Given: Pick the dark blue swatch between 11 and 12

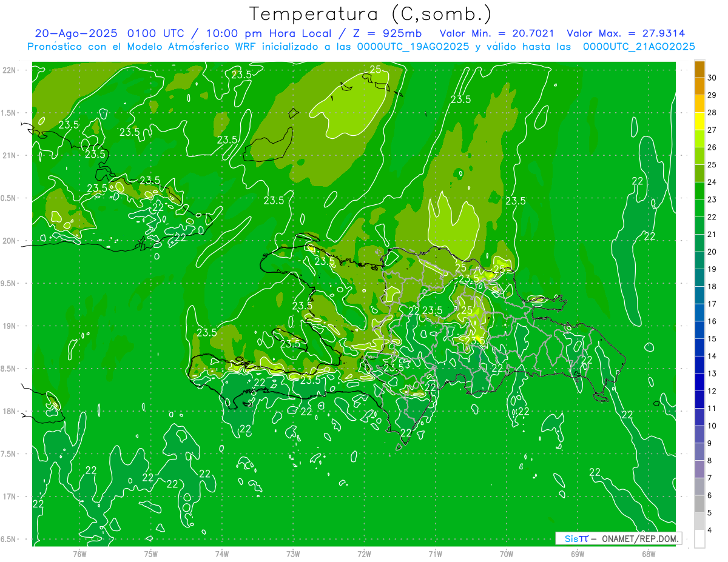Looking at the screenshot, I should pos(699,400).
